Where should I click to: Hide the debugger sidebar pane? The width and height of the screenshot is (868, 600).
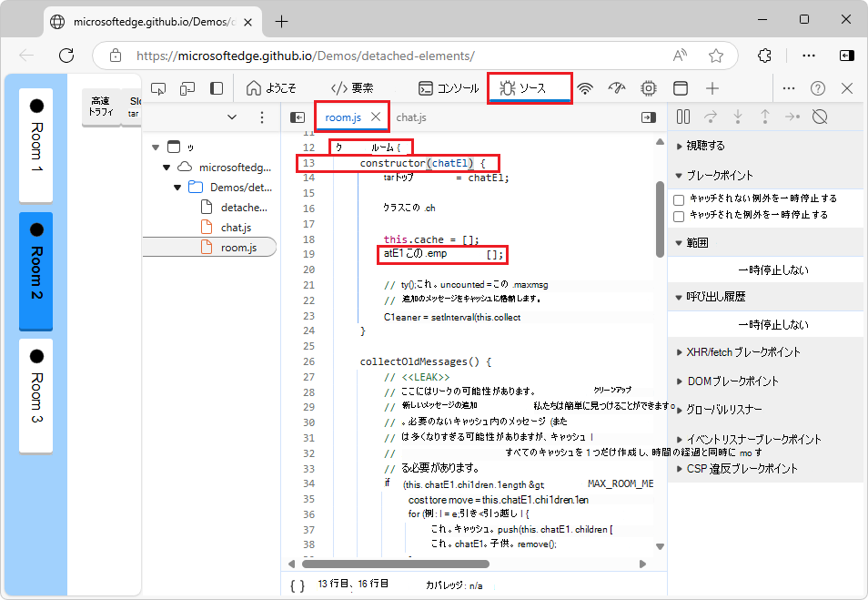648,117
